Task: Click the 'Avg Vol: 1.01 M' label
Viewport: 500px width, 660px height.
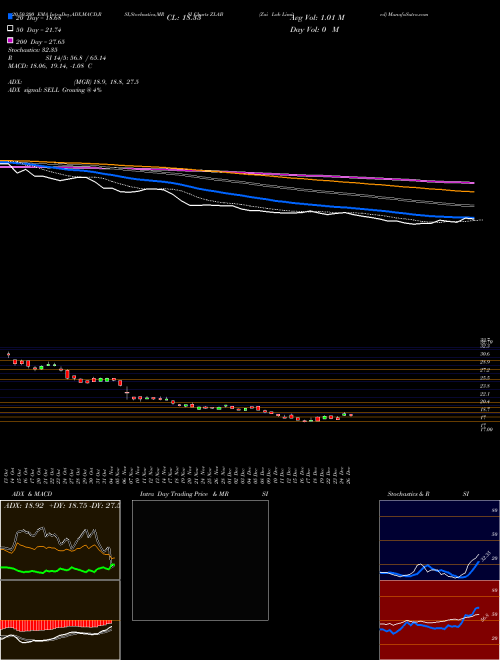Action: pos(317,18)
